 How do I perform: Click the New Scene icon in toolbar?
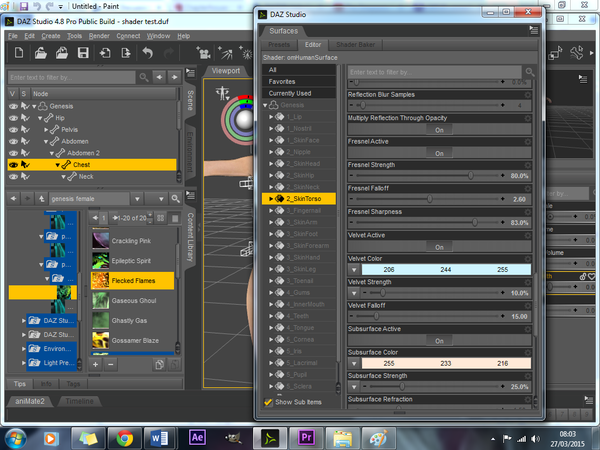point(19,52)
